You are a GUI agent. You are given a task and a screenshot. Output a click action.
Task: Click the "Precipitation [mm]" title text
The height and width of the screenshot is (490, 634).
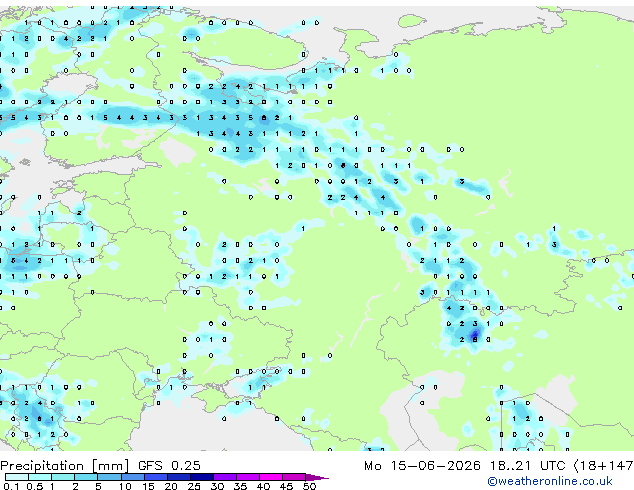[65, 466]
